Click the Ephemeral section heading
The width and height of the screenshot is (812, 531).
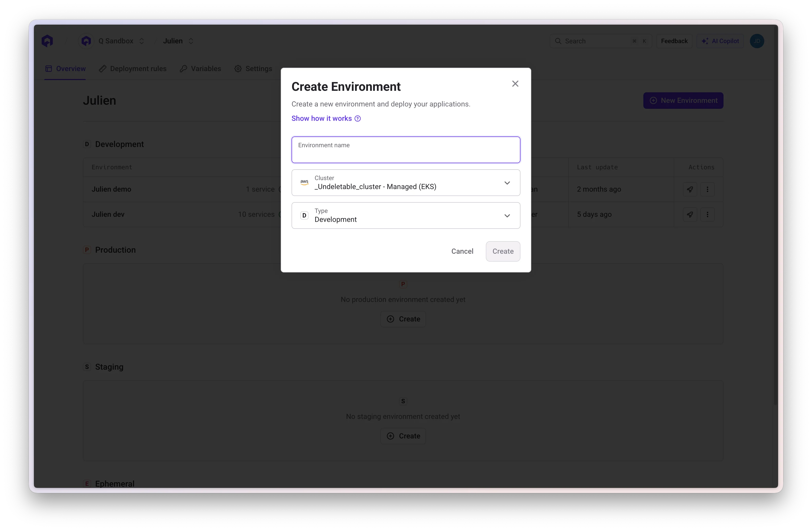point(115,484)
